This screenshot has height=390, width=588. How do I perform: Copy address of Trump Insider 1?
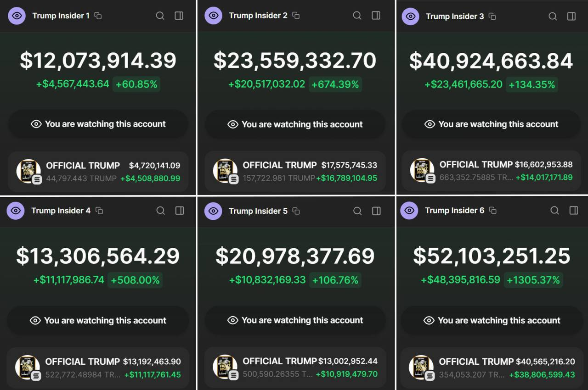pyautogui.click(x=98, y=16)
